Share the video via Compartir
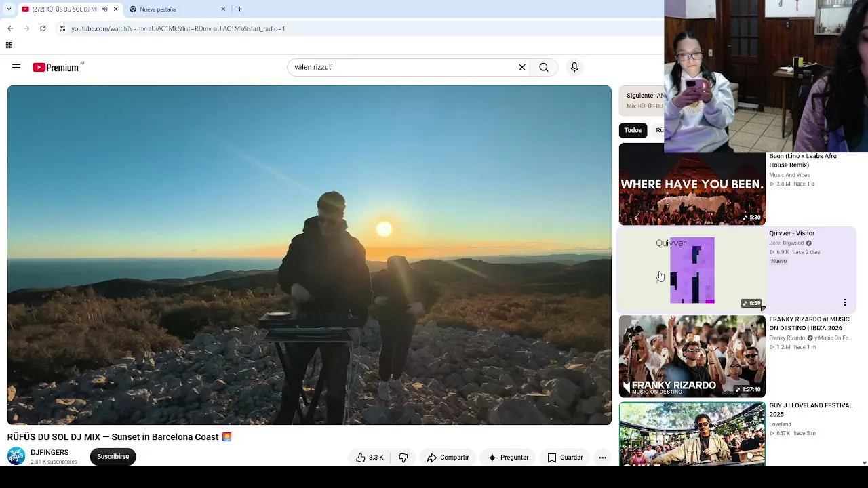Screen dimensions: 868x488 coord(448,457)
